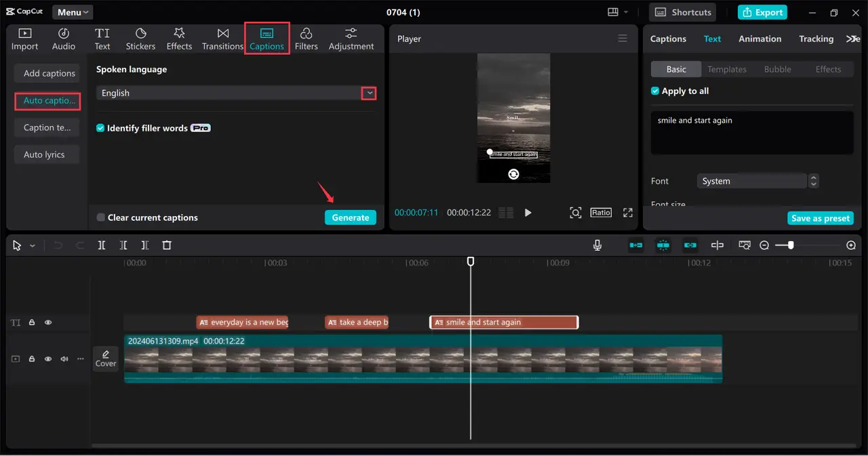Open the quality compare icon in player
868x456 pixels.
[x=506, y=213]
